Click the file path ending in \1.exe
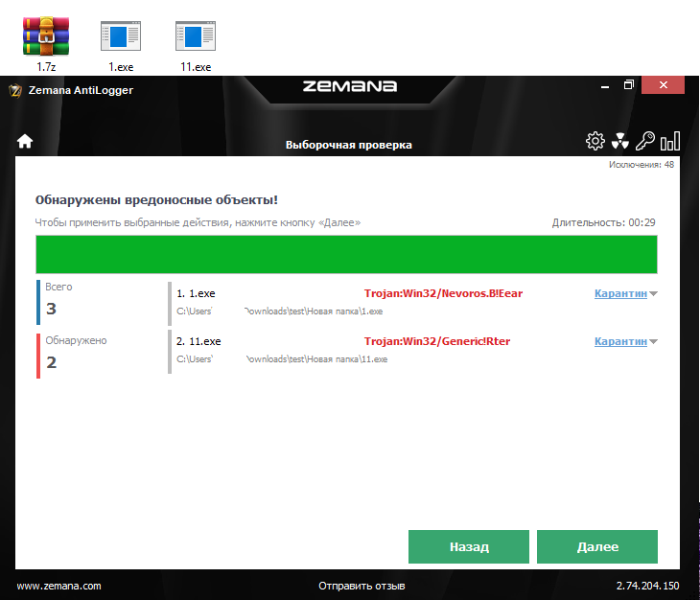Viewport: 700px width, 600px height. click(279, 312)
